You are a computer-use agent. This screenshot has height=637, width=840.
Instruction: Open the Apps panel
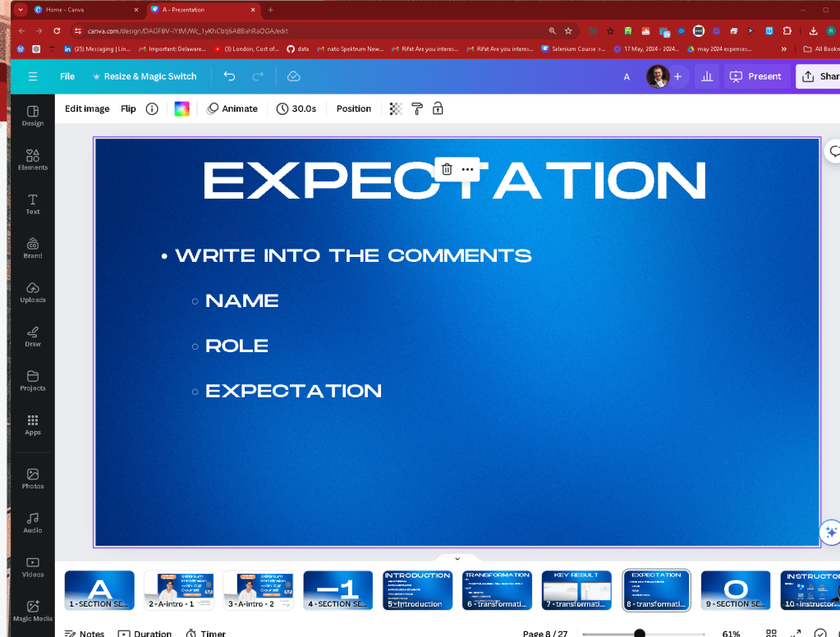point(33,425)
